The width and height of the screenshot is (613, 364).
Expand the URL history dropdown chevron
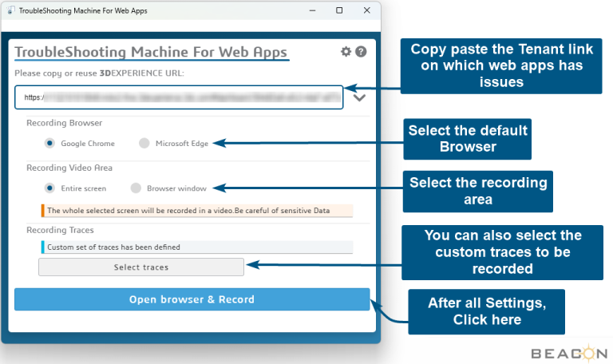[x=359, y=97]
